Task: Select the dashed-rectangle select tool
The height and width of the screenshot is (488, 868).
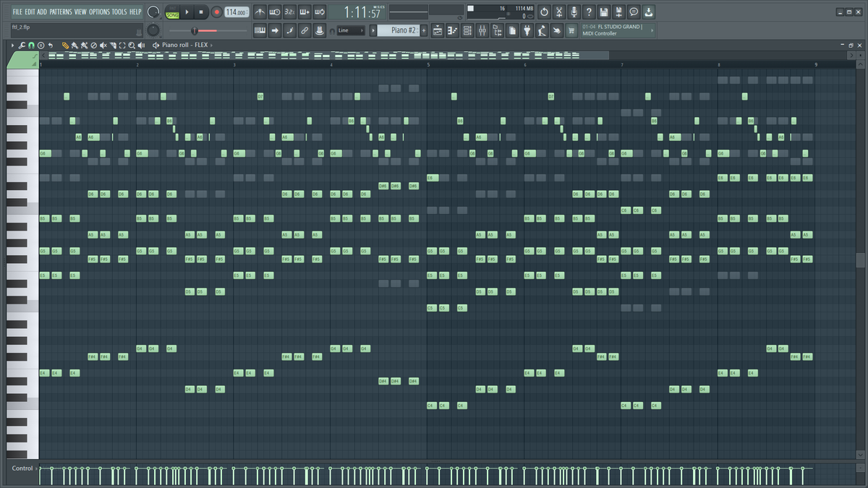Action: 122,45
